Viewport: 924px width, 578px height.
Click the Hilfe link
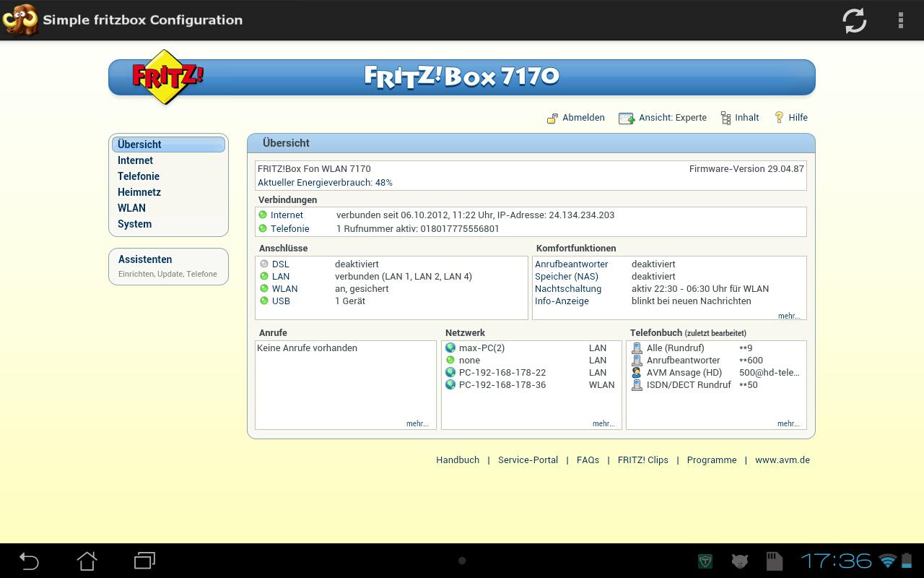click(798, 118)
